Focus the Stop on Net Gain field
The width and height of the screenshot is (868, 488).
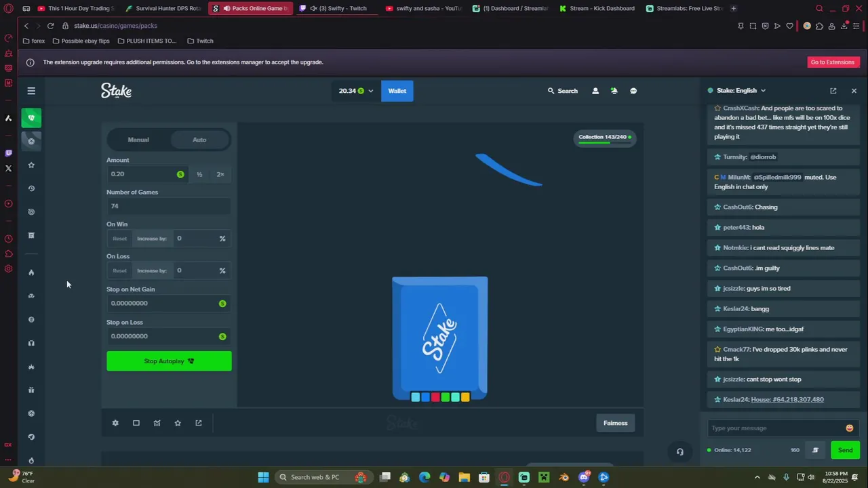[169, 303]
